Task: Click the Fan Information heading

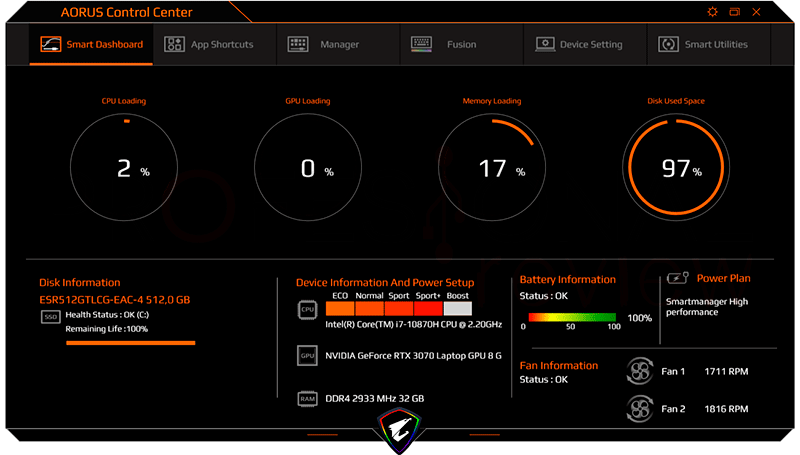Action: (x=559, y=365)
